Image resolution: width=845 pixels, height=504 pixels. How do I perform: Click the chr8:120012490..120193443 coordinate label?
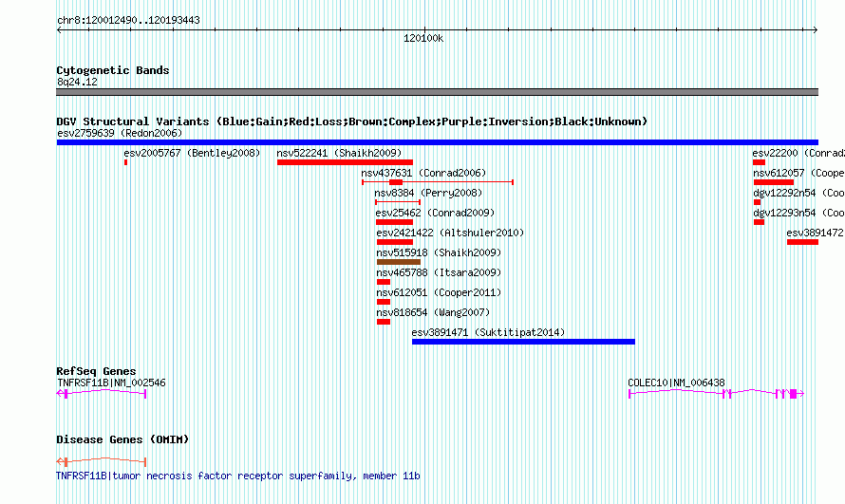[x=128, y=21]
